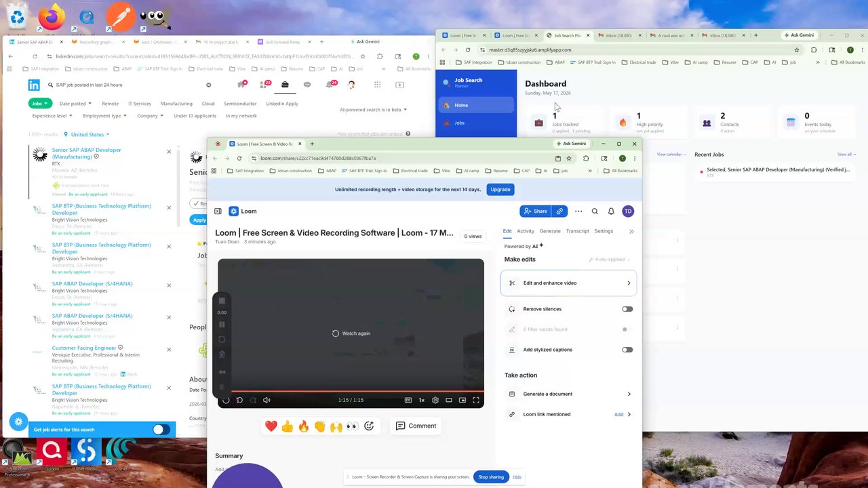Enable Remove silences toggle
The image size is (868, 488).
pyautogui.click(x=627, y=309)
